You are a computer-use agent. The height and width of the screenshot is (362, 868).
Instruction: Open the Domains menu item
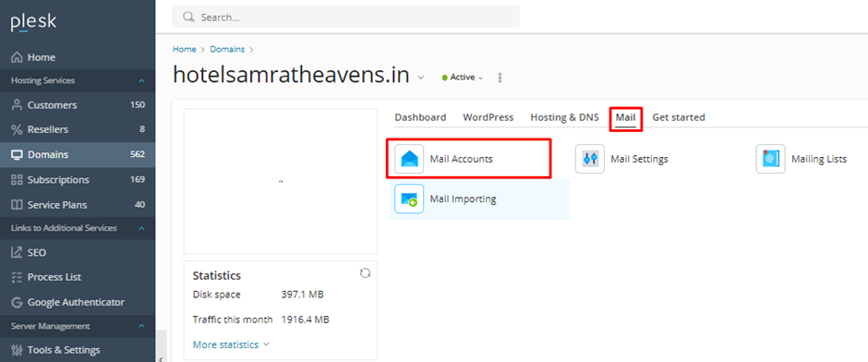pos(78,154)
